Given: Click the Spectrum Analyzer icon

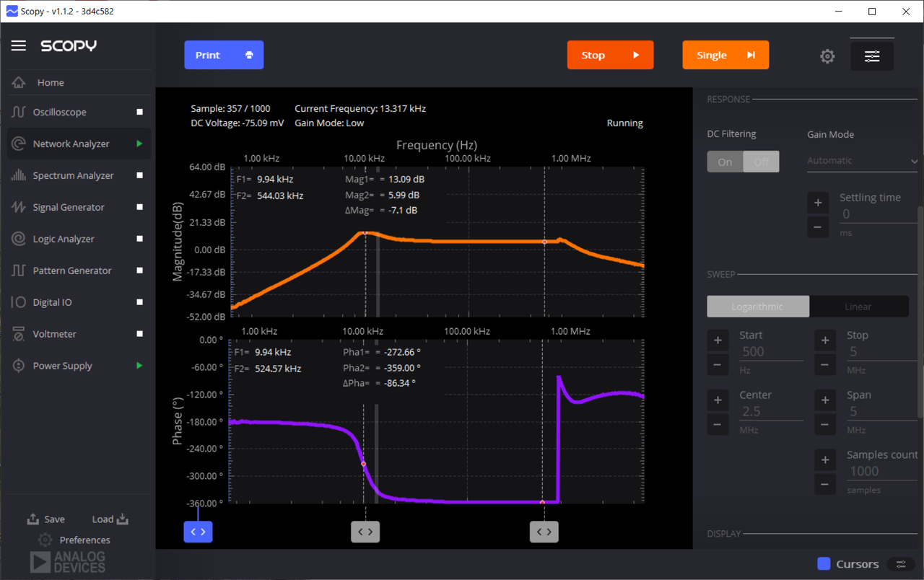Looking at the screenshot, I should pyautogui.click(x=19, y=176).
